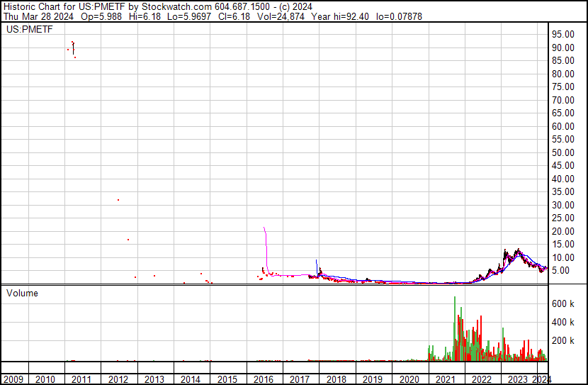Select the 2011 year marker on the time axis
588x385 pixels.
pyautogui.click(x=81, y=379)
